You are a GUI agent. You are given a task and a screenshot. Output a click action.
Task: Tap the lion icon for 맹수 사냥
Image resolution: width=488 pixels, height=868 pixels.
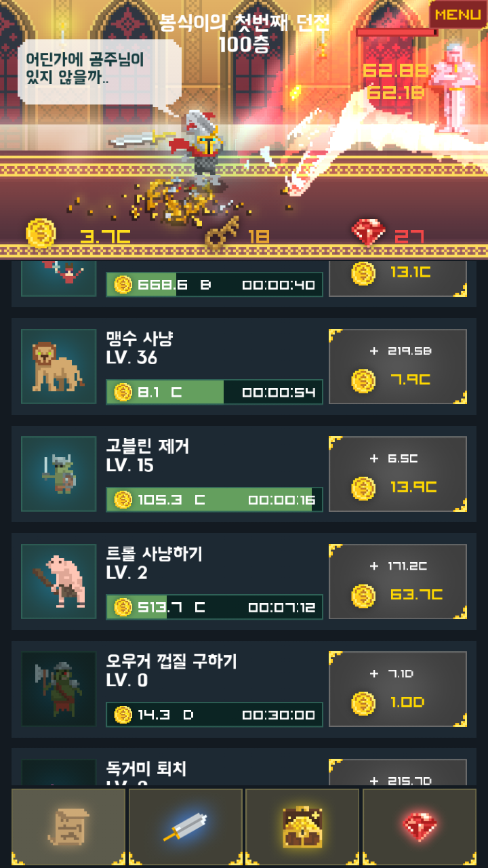pos(58,366)
